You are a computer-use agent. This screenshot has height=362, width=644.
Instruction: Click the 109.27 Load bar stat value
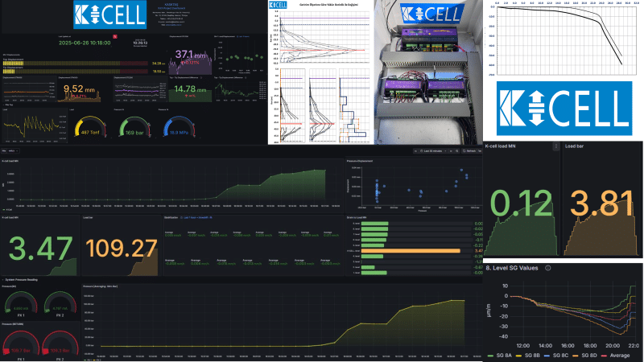point(122,249)
